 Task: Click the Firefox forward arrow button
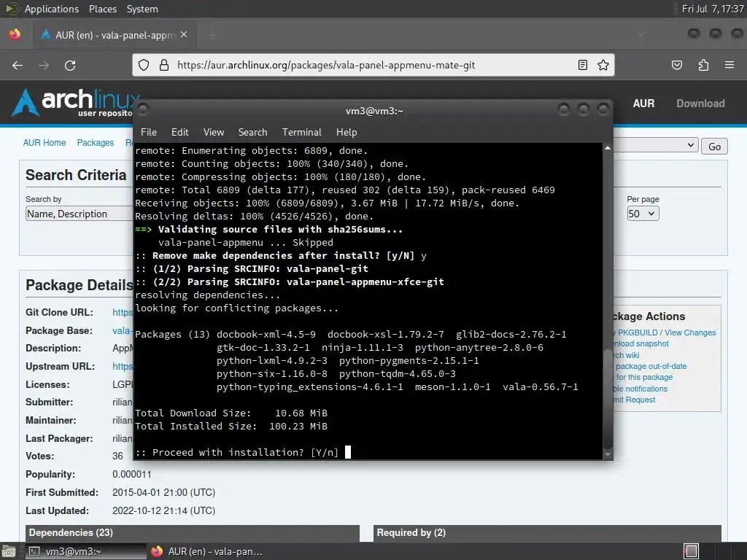point(44,65)
